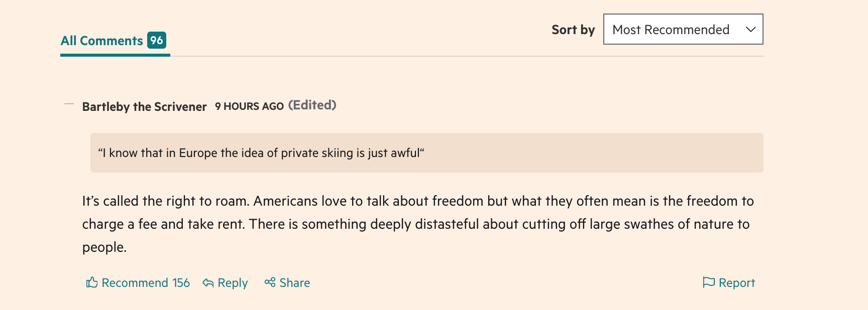Click the thumbs-up Recommend icon
The image size is (868, 310).
click(92, 282)
